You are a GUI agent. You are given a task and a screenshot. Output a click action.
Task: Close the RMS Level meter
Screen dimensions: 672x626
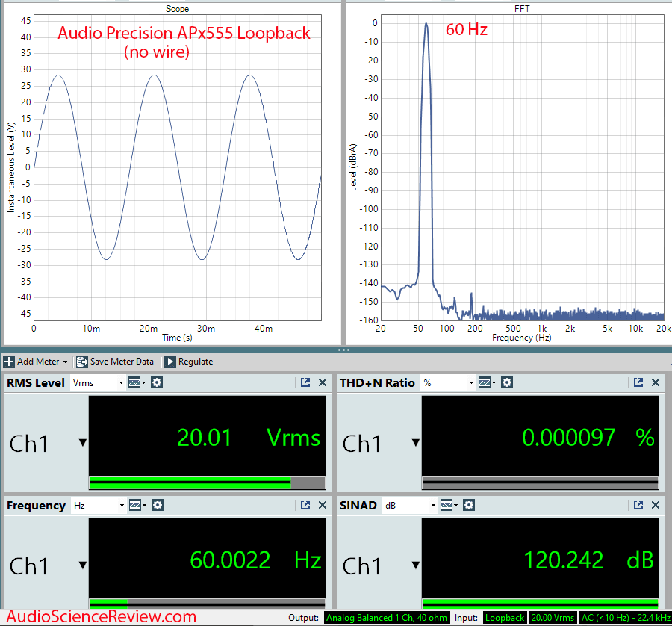pyautogui.click(x=323, y=382)
